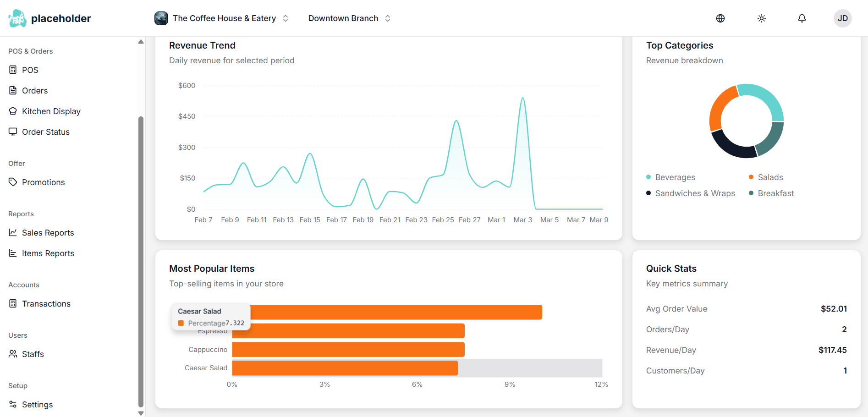Toggle the Salads legend entry
The height and width of the screenshot is (417, 868).
(770, 177)
